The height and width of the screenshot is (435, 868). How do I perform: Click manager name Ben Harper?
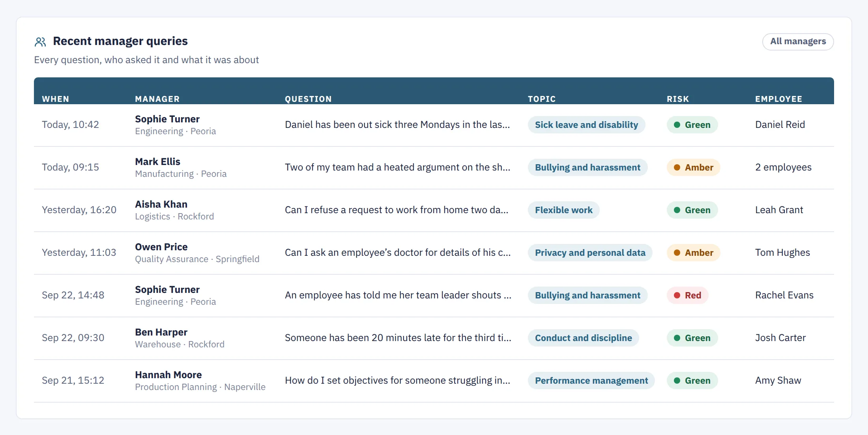pyautogui.click(x=161, y=332)
